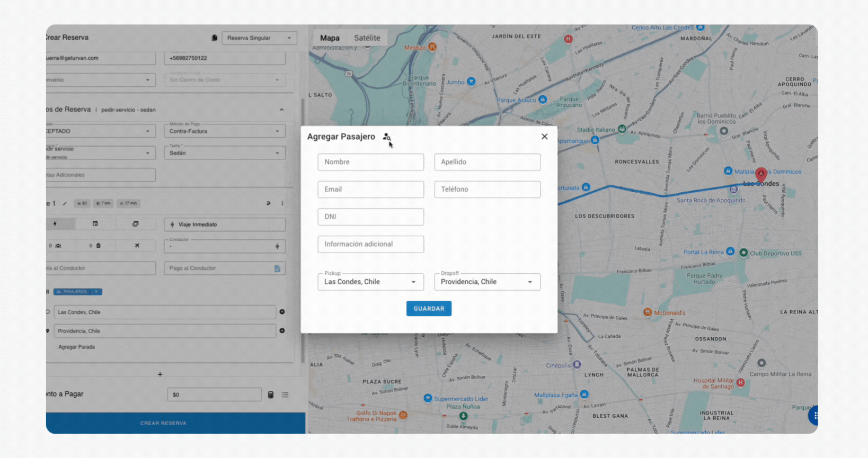Collapse the reservation details section chevron
Screen dimensions: 868x458
[281, 110]
